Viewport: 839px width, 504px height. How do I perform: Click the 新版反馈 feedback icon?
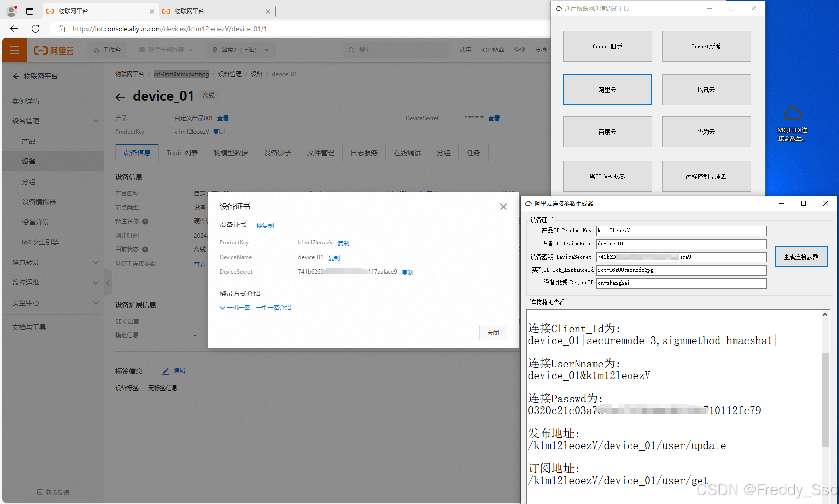point(40,492)
